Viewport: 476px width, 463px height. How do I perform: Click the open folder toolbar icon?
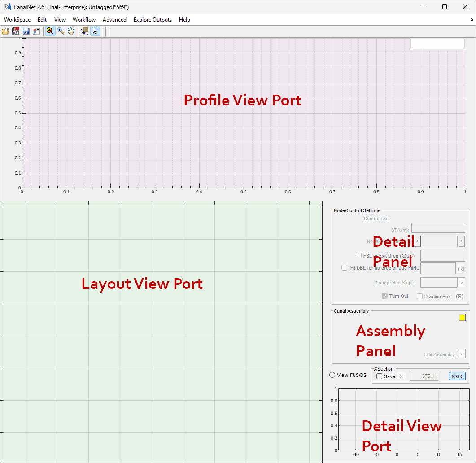click(5, 31)
